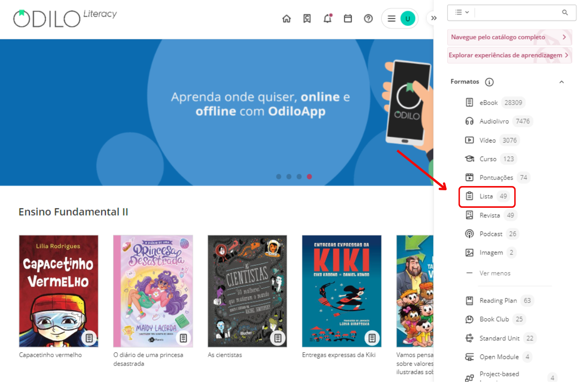Image resolution: width=588 pixels, height=382 pixels.
Task: Click ebook badge on As cientistas cover
Action: 278,338
